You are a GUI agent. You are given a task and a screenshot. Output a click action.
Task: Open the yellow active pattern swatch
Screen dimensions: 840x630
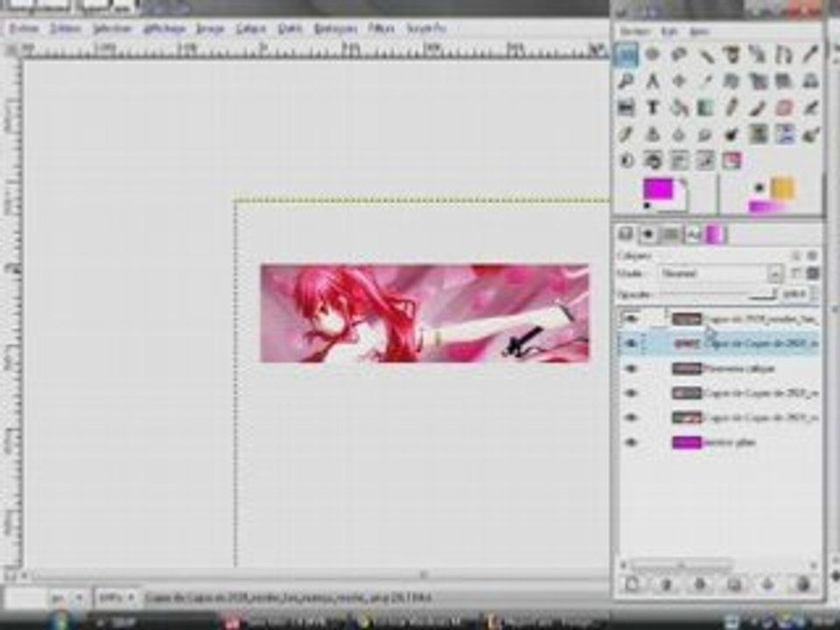click(x=782, y=189)
